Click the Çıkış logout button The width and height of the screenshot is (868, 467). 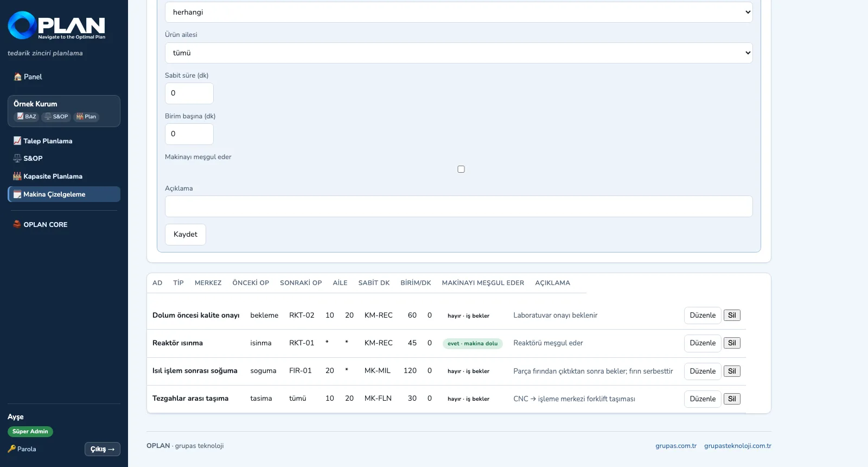click(103, 449)
